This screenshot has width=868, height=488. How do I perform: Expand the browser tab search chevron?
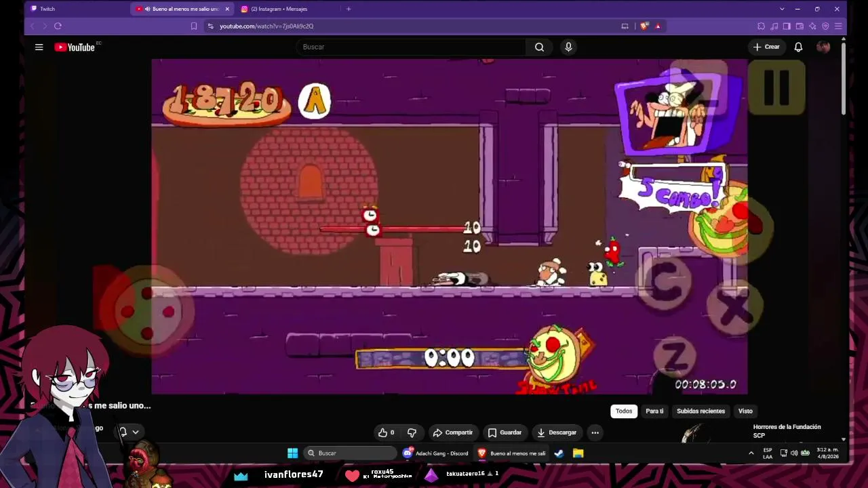[x=782, y=9]
